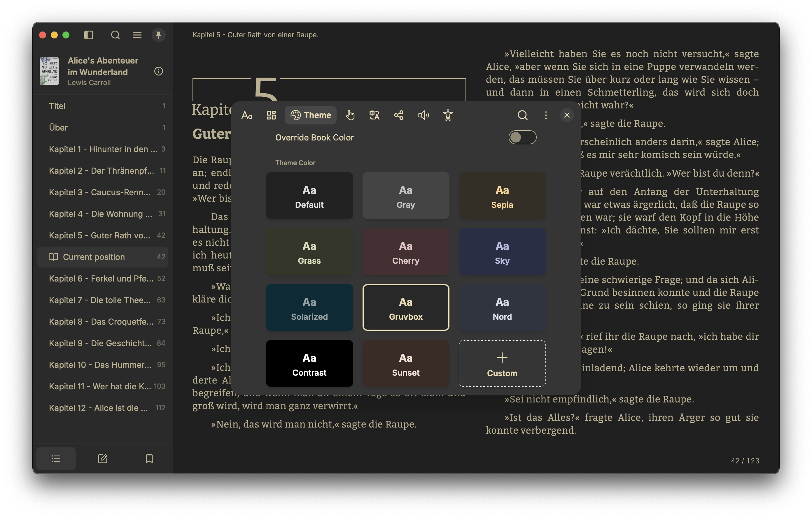
Task: Search within the settings dialog
Action: [522, 115]
